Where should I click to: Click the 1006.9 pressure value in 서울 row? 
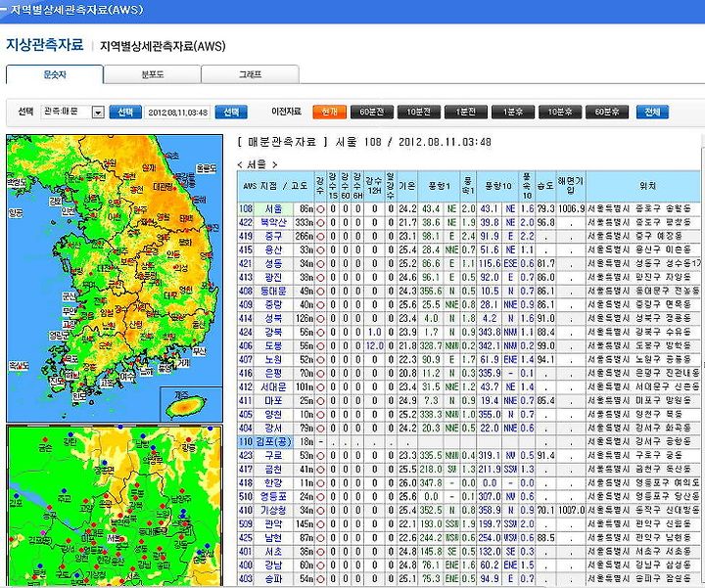coord(572,209)
